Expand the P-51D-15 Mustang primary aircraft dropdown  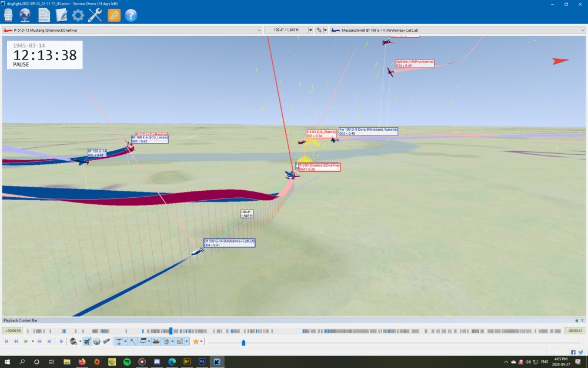coord(259,30)
